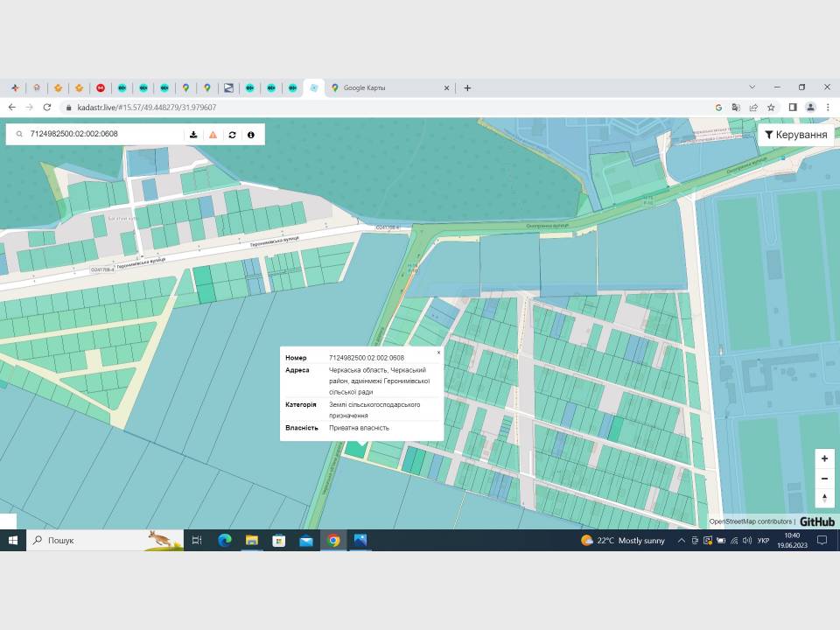Open a new browser tab
Image resolution: width=840 pixels, height=630 pixels.
467,87
